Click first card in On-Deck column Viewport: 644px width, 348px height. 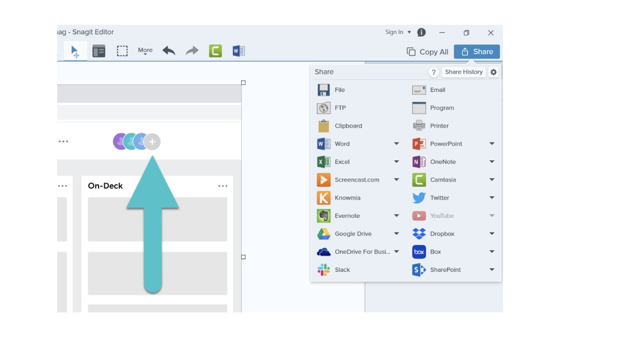click(157, 219)
